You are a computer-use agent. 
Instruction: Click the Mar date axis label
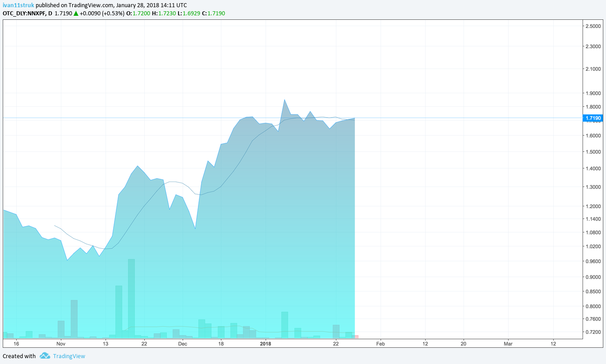pos(508,343)
